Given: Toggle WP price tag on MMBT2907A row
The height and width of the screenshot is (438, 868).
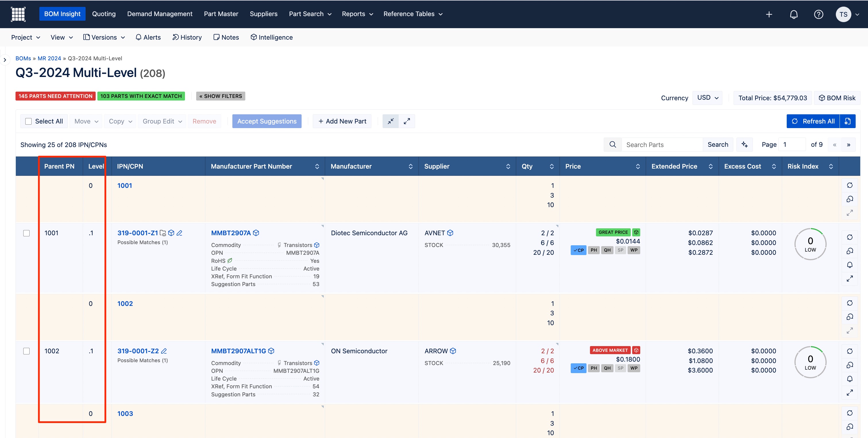Looking at the screenshot, I should (634, 250).
